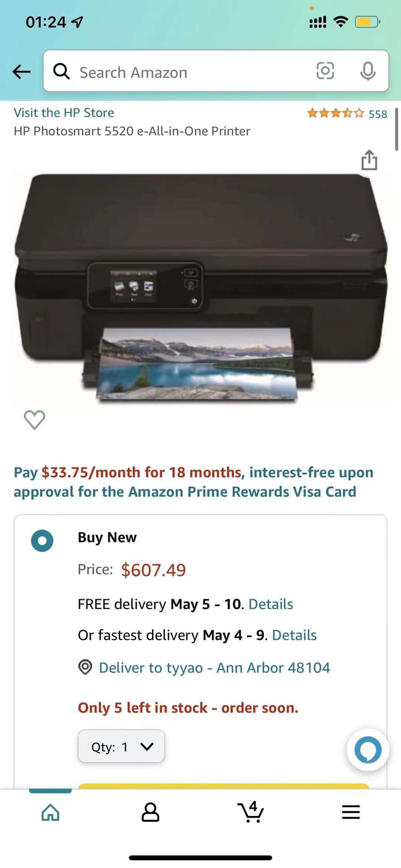Expand the Qty: 1 dropdown

click(x=121, y=746)
